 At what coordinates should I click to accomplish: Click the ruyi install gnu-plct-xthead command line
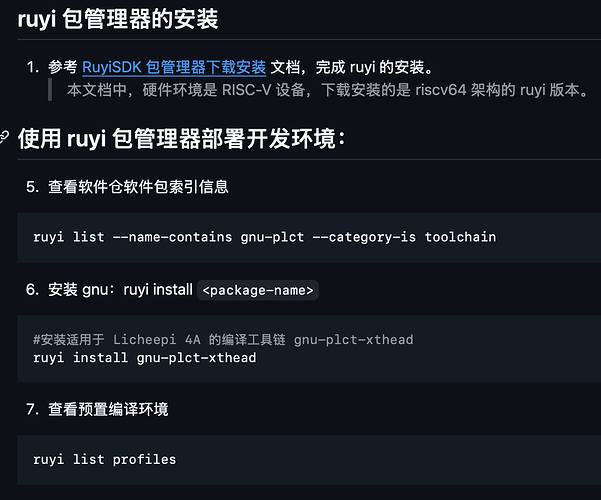[x=145, y=358]
